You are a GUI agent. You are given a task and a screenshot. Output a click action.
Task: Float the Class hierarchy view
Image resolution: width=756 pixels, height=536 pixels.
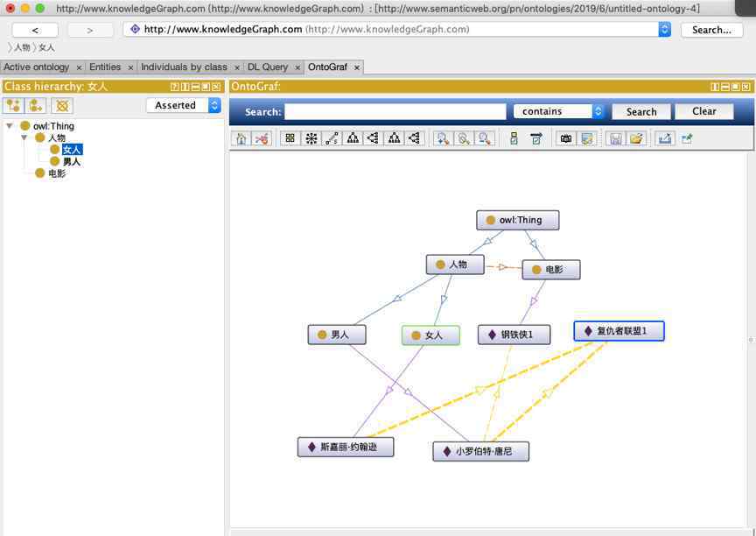click(x=206, y=87)
